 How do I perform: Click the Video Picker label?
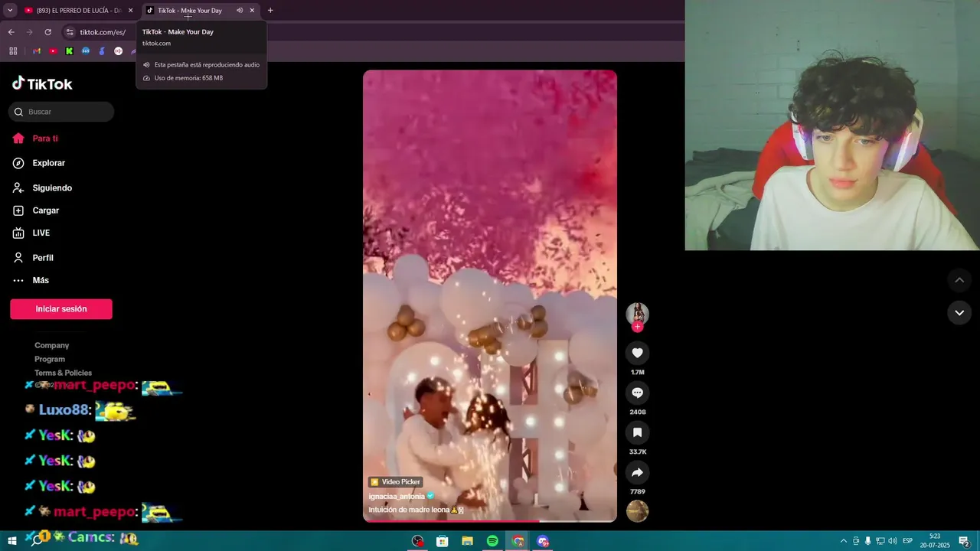(x=395, y=482)
